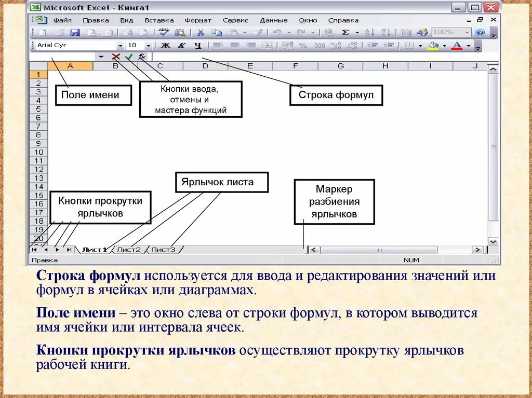Confirm entry with the green checkmark
The width and height of the screenshot is (532, 398).
129,57
